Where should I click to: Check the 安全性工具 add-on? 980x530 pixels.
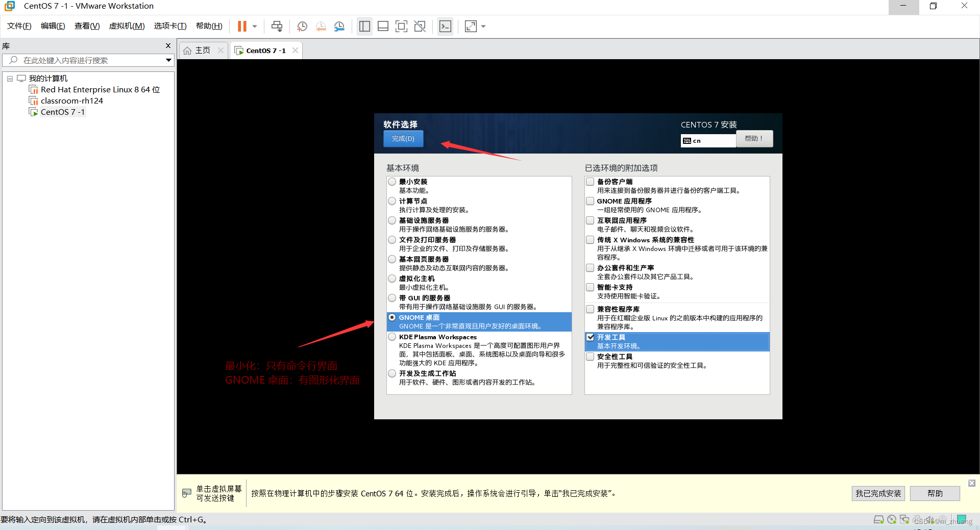tap(590, 357)
